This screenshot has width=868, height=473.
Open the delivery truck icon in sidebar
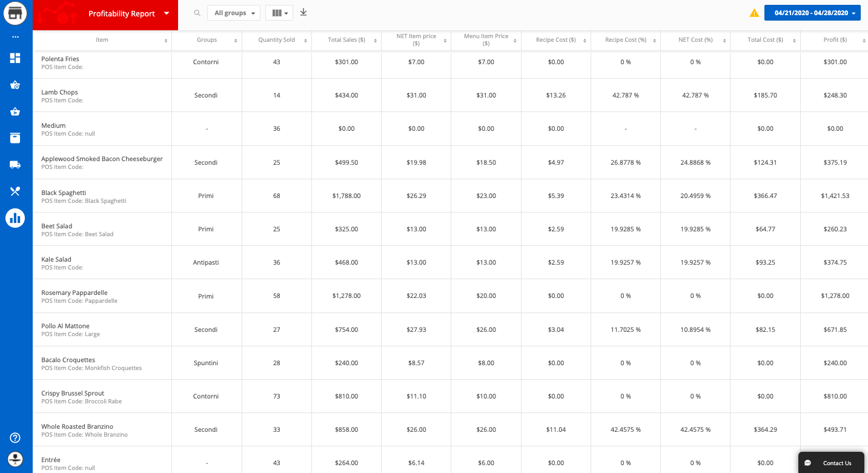tap(15, 165)
